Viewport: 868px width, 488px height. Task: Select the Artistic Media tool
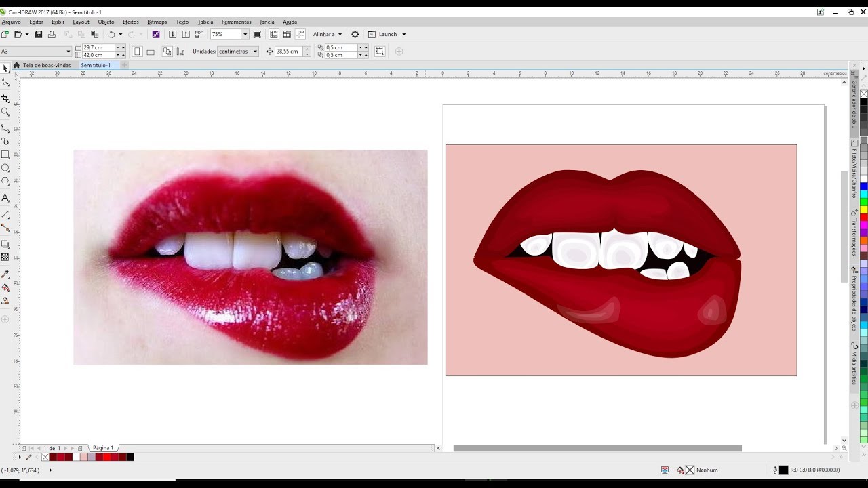coord(5,141)
